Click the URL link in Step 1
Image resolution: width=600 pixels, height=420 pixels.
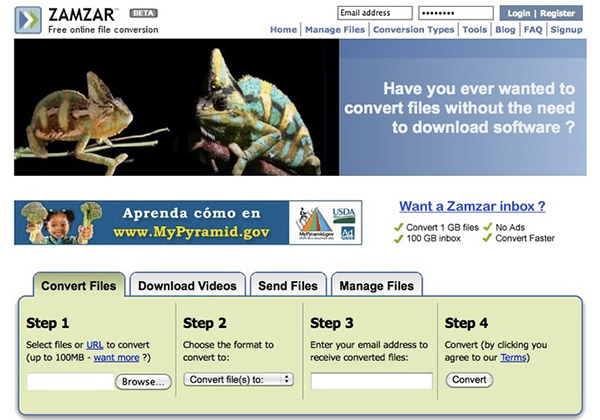[95, 345]
